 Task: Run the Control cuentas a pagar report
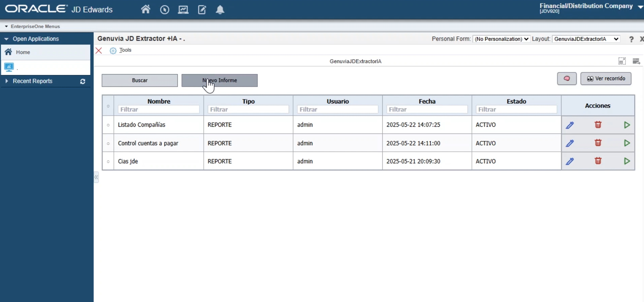(627, 143)
